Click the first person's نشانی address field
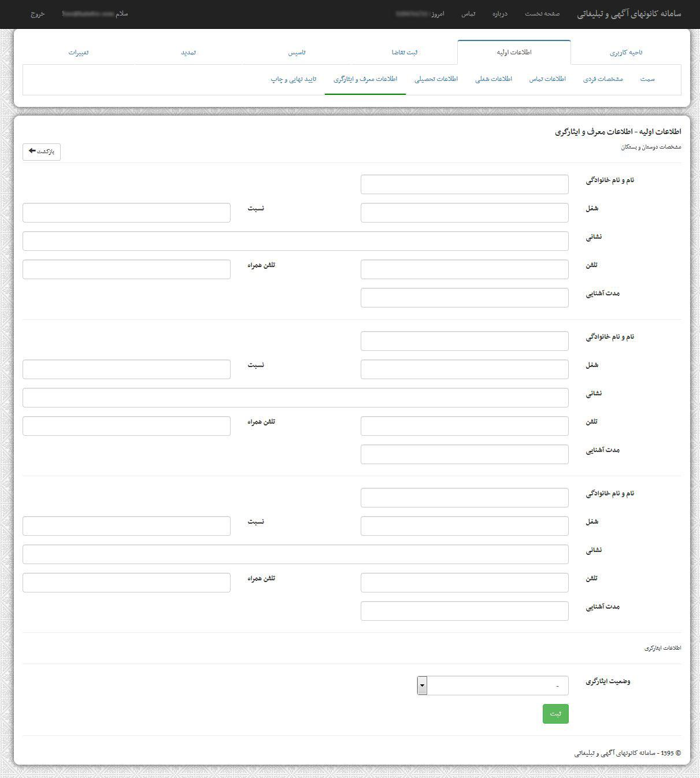This screenshot has width=700, height=778. pyautogui.click(x=295, y=241)
